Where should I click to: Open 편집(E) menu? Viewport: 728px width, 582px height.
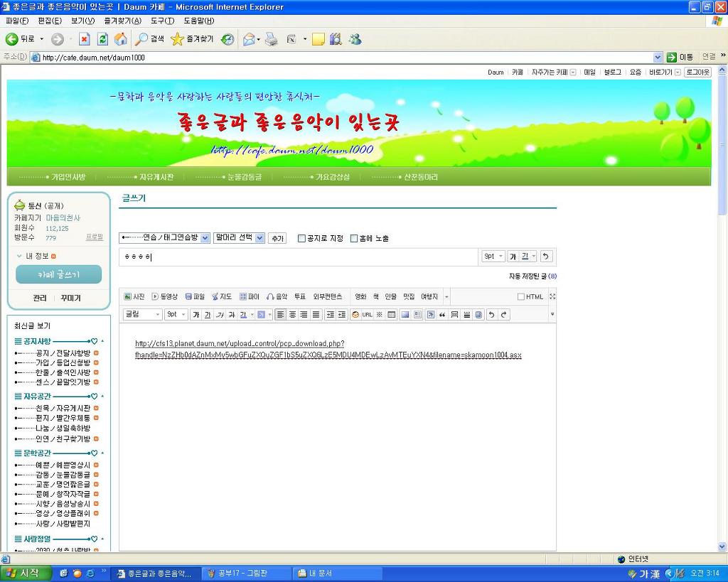pos(50,21)
